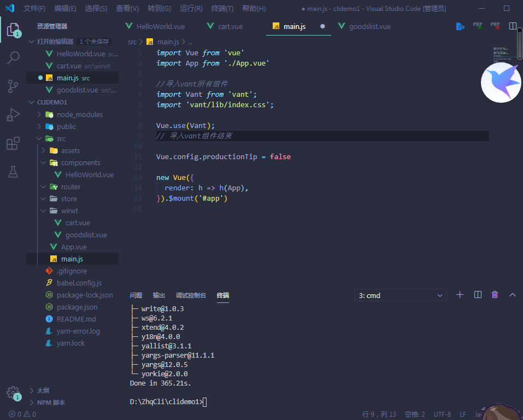Open the Search view in activity bar
This screenshot has height=420, width=523.
tap(13, 58)
